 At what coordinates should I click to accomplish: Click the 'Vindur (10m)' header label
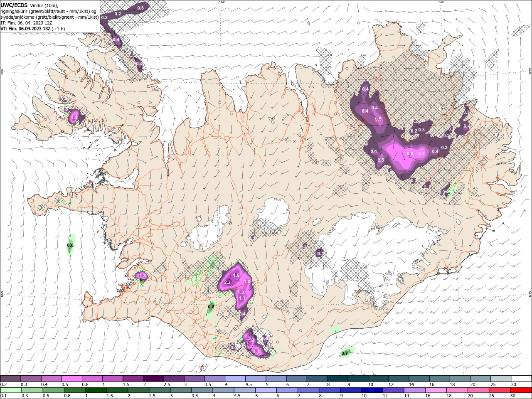[44, 5]
